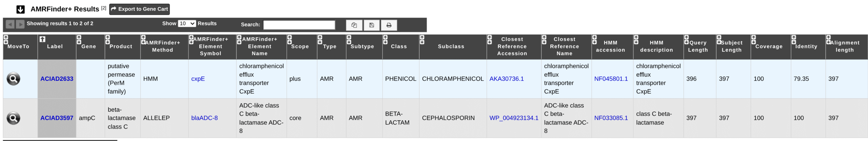Sort table by Scope column
This screenshot has height=141, width=868.
coord(300,47)
